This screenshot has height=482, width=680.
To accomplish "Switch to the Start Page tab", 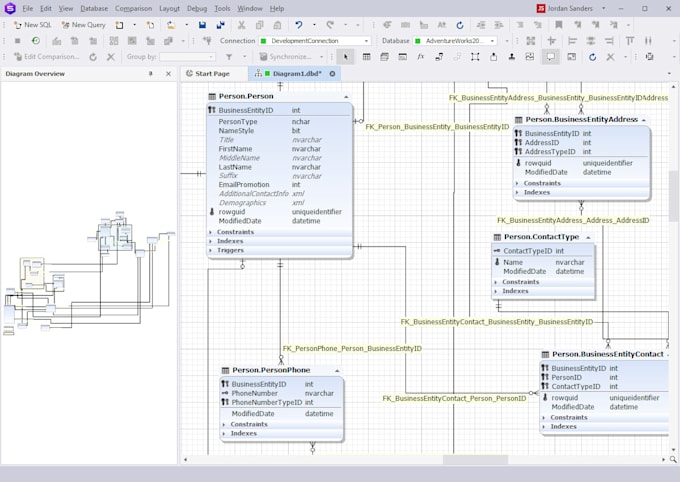I will [x=208, y=74].
